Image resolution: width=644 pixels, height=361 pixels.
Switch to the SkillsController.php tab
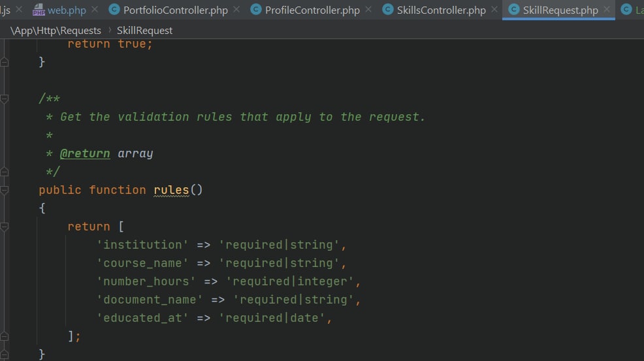pos(441,10)
